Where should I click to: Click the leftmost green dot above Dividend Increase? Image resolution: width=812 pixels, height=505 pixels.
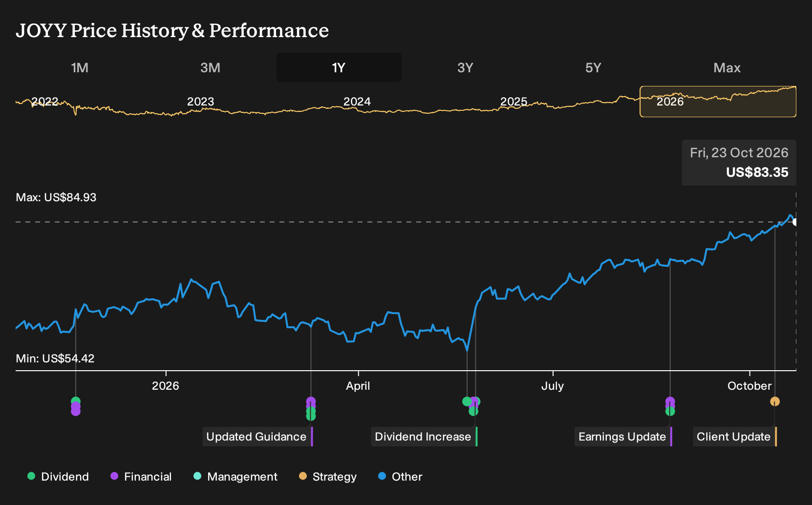point(467,401)
